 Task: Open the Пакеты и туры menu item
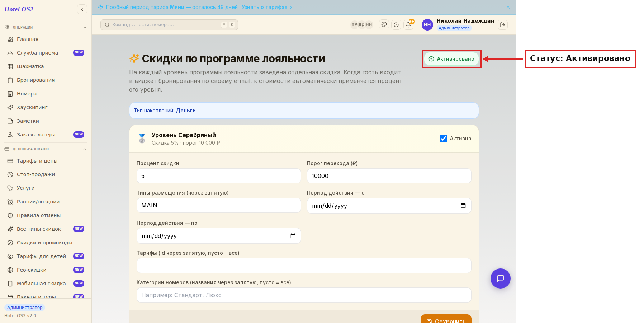point(46,296)
